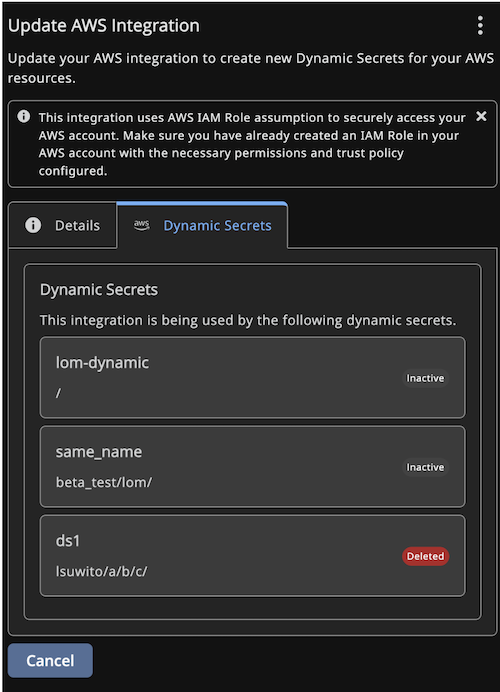Open the ds1 secret card
Viewport: 500px width, 692px height.
(252, 556)
